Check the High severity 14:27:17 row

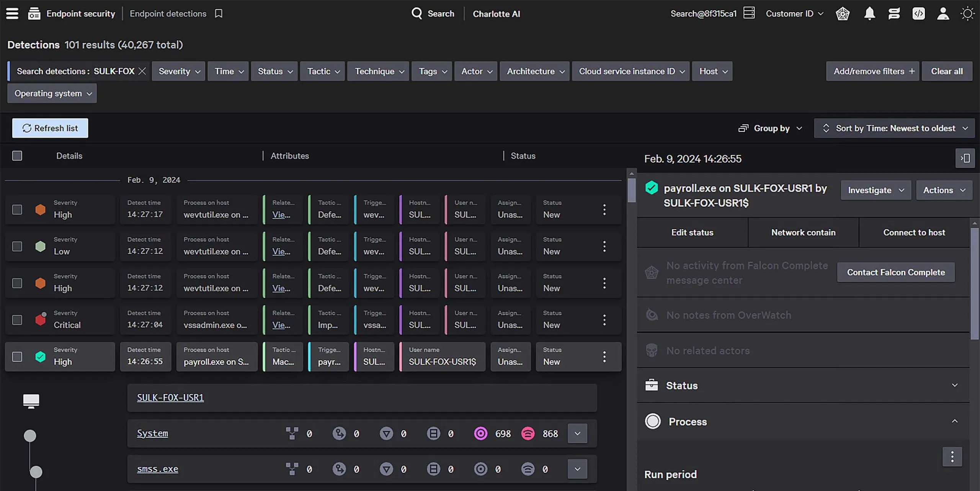pyautogui.click(x=17, y=209)
